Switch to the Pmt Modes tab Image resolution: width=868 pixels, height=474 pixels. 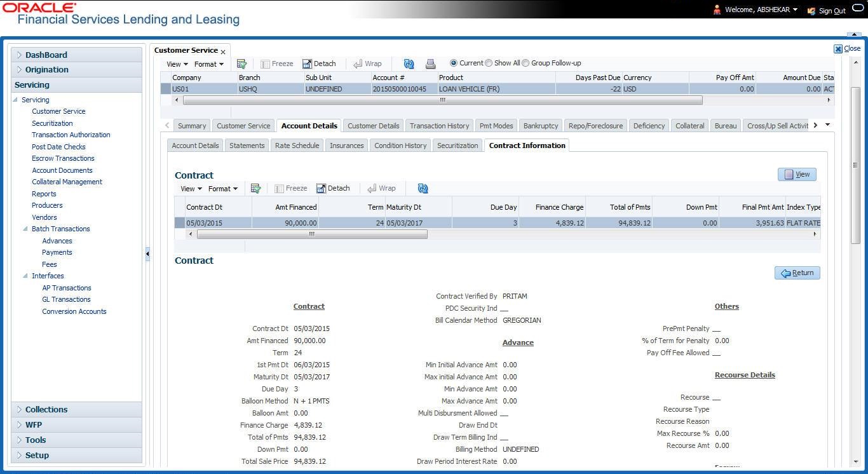pos(496,126)
